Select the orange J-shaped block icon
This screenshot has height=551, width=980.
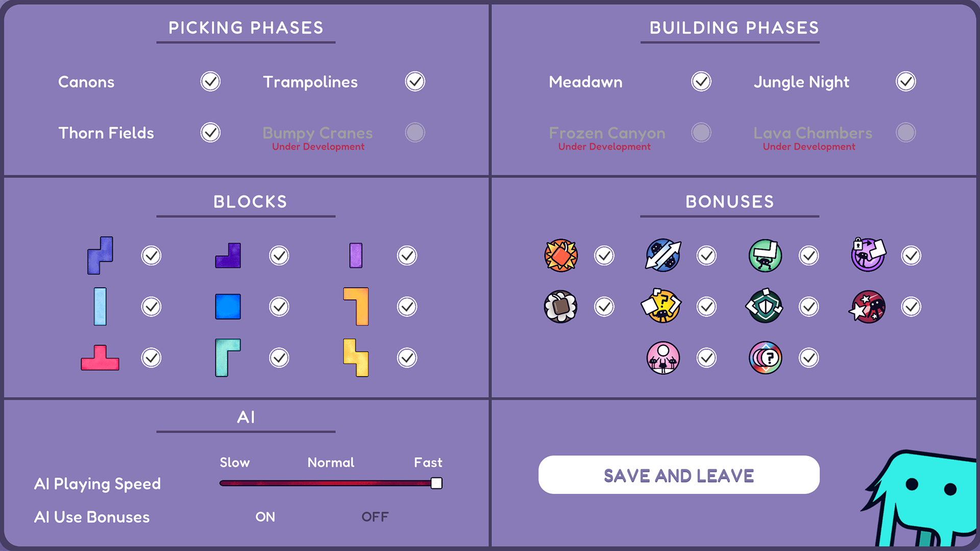(356, 307)
